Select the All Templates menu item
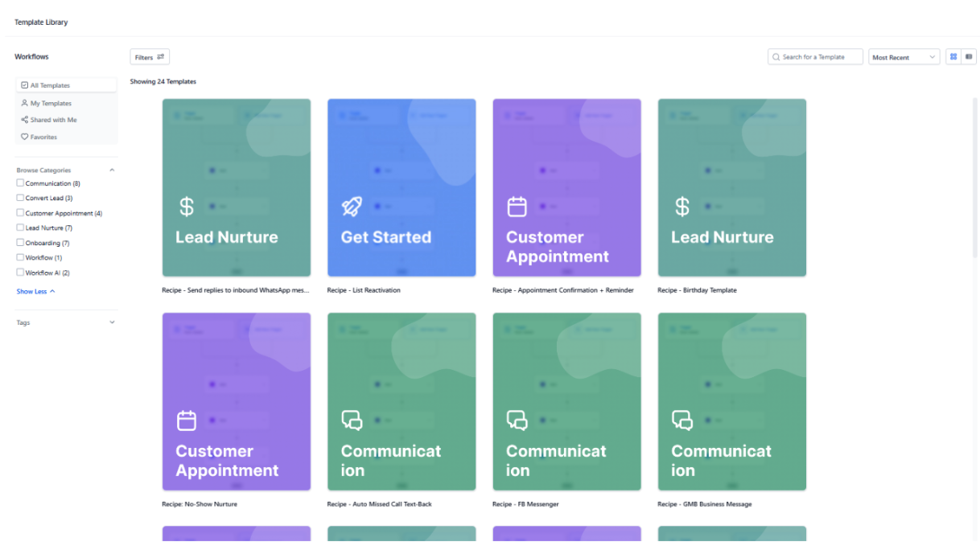This screenshot has width=980, height=546. click(x=67, y=85)
